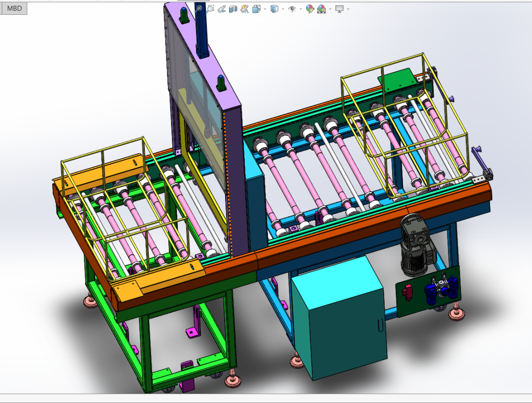Click the Dynamic Annotation Views icon
532x403 pixels.
244,8
